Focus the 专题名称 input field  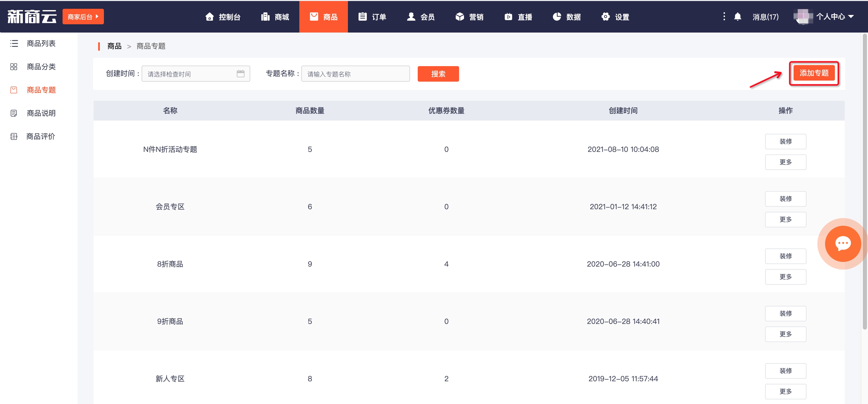(x=355, y=74)
